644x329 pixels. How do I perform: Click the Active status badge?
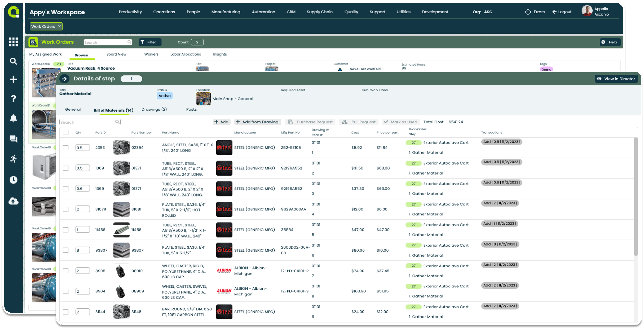(x=164, y=96)
